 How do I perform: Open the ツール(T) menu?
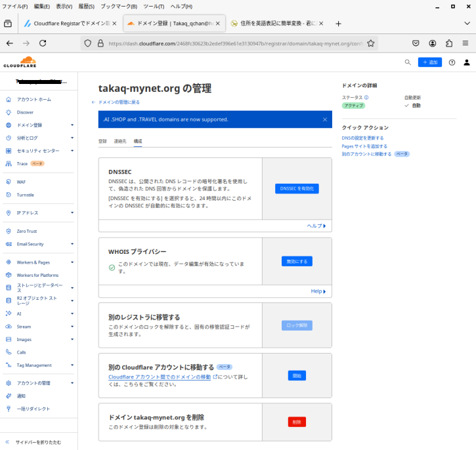(x=154, y=7)
